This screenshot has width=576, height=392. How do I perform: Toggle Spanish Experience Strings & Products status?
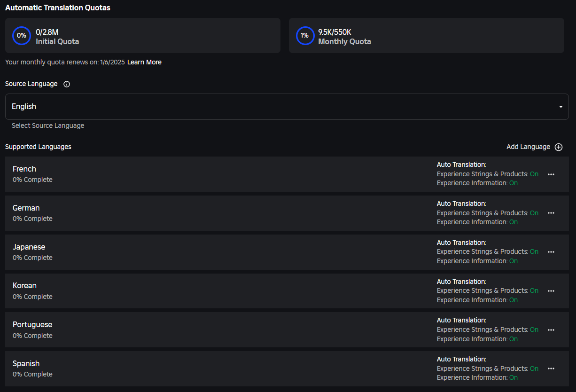[534, 368]
